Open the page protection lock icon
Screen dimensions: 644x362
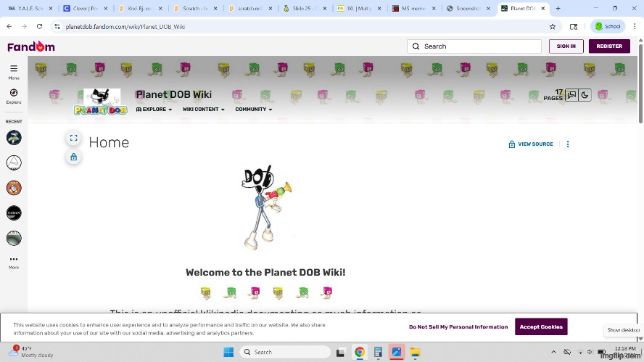(x=73, y=157)
